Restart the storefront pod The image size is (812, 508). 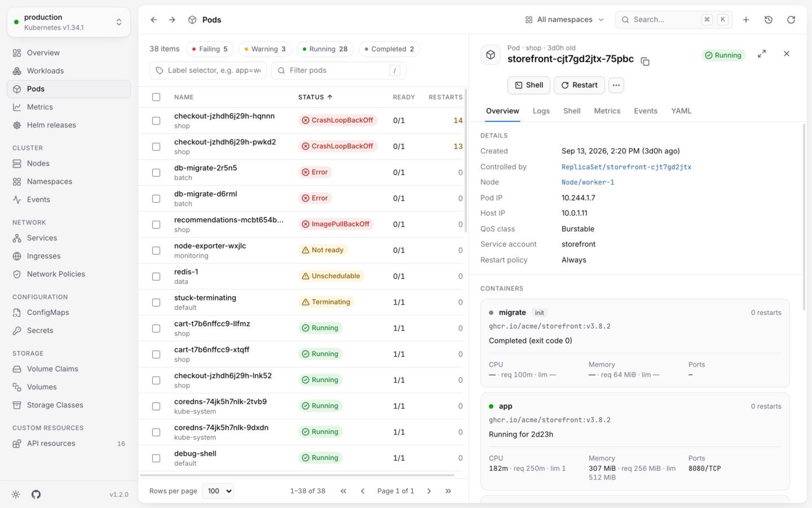[579, 85]
